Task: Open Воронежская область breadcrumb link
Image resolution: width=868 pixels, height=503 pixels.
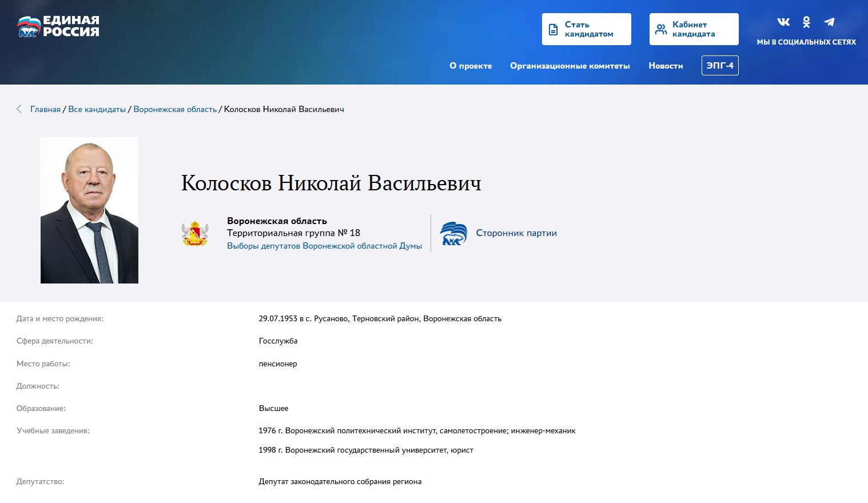Action: pyautogui.click(x=175, y=109)
